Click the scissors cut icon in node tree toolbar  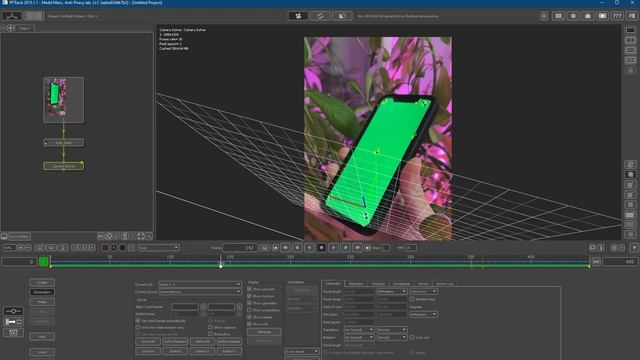101,236
